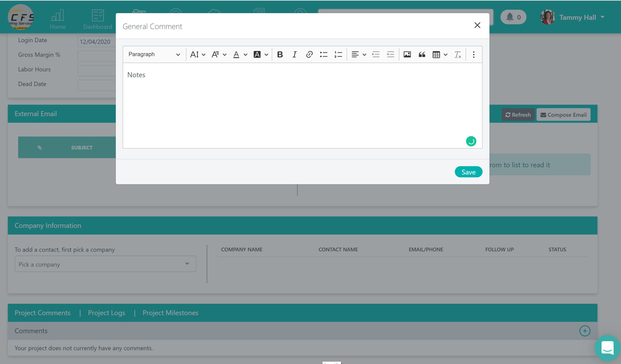Toggle italic formatting in comment editor

click(294, 54)
